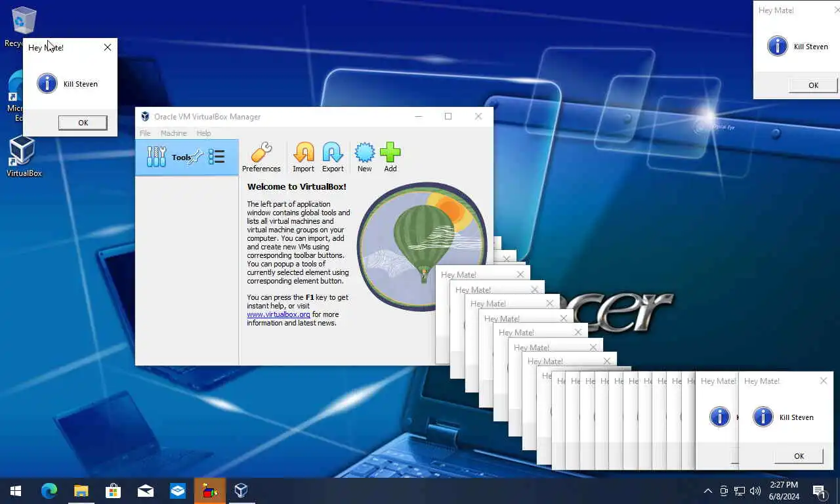
Task: Open the Tools list menu icon
Action: pyautogui.click(x=217, y=157)
